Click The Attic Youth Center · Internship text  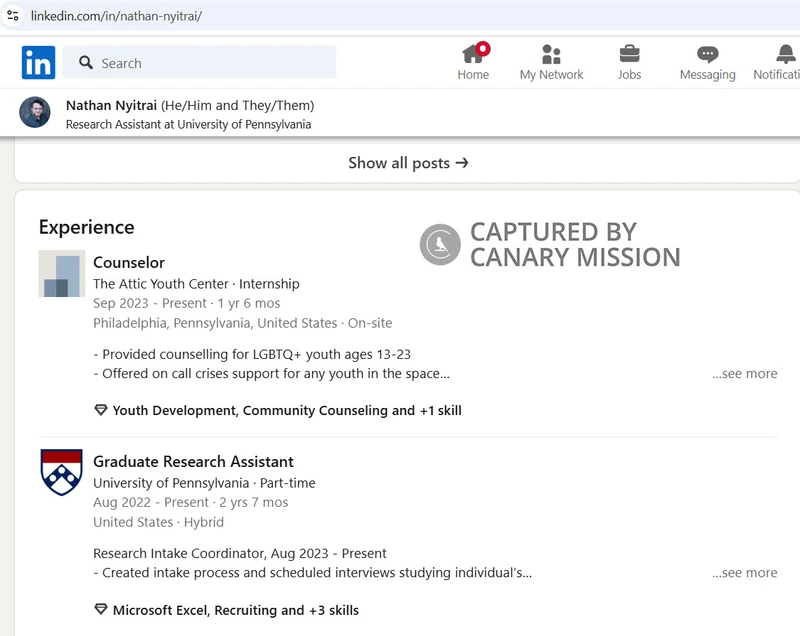click(x=196, y=284)
